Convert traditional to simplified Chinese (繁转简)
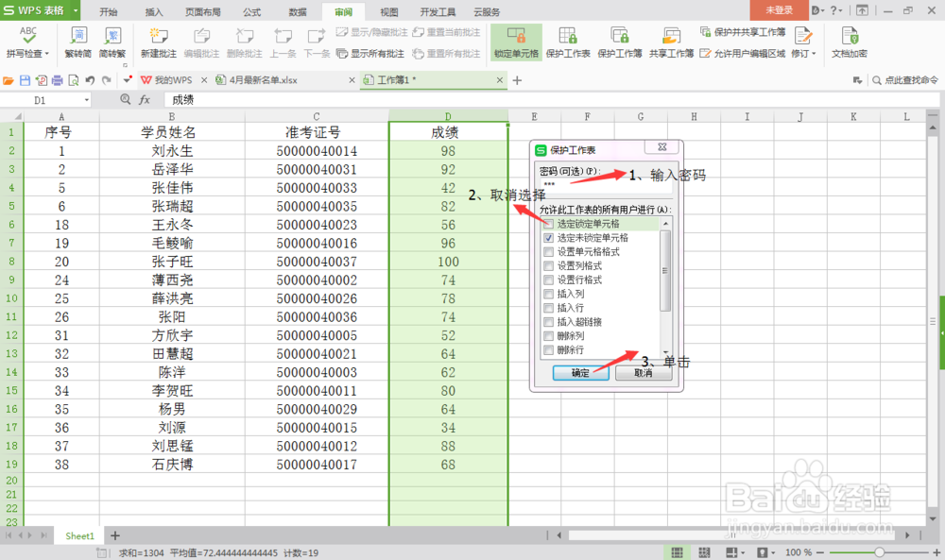Screen dimensions: 945x560 [x=77, y=42]
